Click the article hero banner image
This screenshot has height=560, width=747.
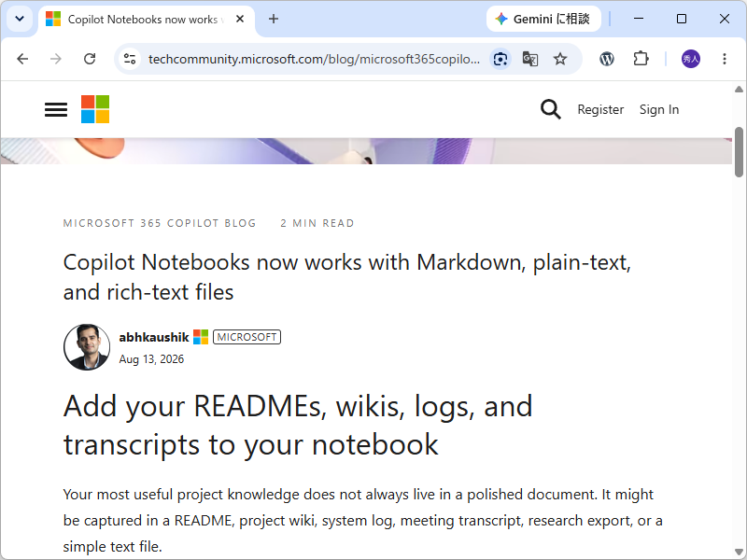click(x=366, y=151)
